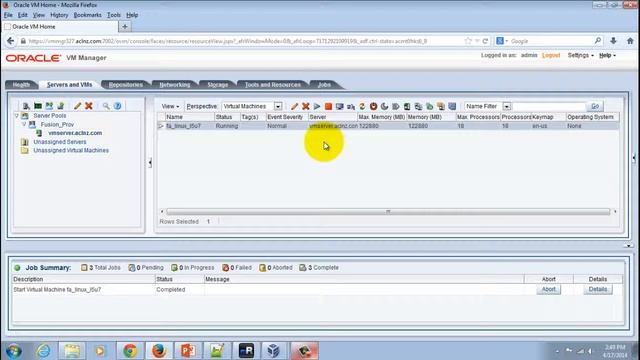The height and width of the screenshot is (360, 640).
Task: Click the Abort button for the Start VM job
Action: point(549,289)
